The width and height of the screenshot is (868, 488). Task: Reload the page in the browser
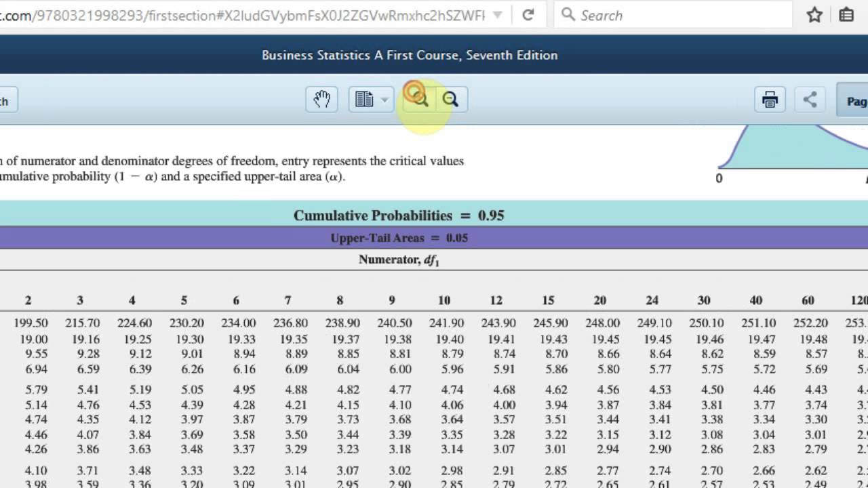(528, 14)
